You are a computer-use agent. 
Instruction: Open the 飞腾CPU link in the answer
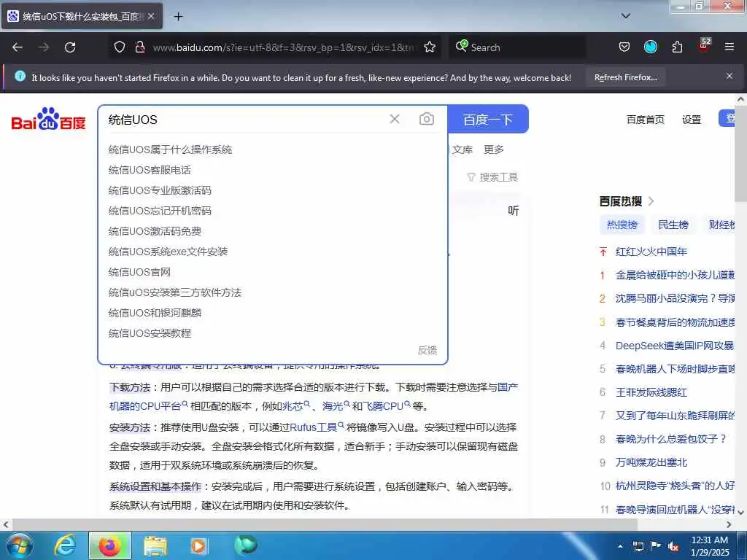[387, 406]
